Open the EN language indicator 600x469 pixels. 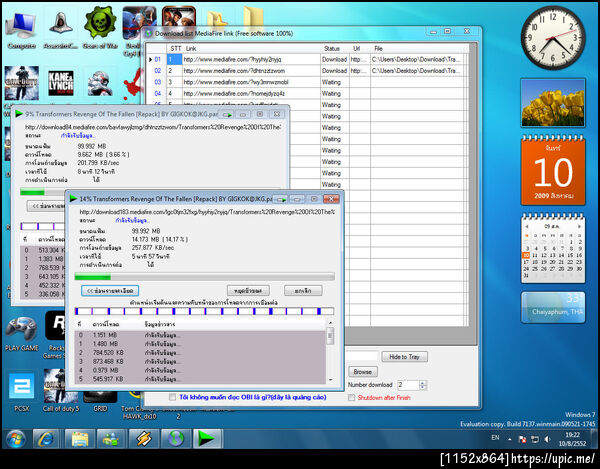tap(495, 438)
